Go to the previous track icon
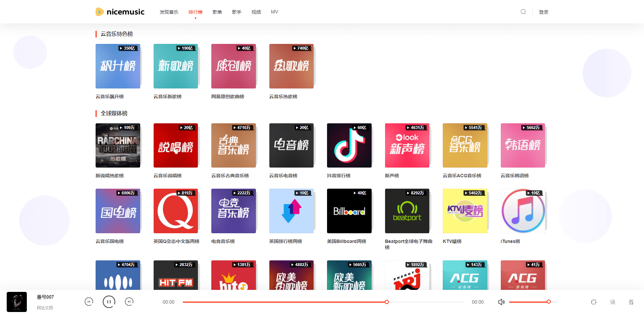Image resolution: width=644 pixels, height=314 pixels. (89, 301)
